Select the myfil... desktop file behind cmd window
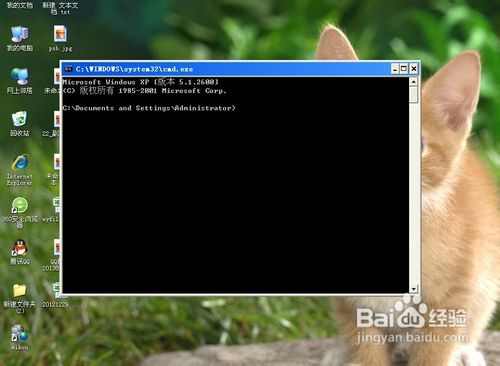The image size is (500, 366). click(52, 209)
